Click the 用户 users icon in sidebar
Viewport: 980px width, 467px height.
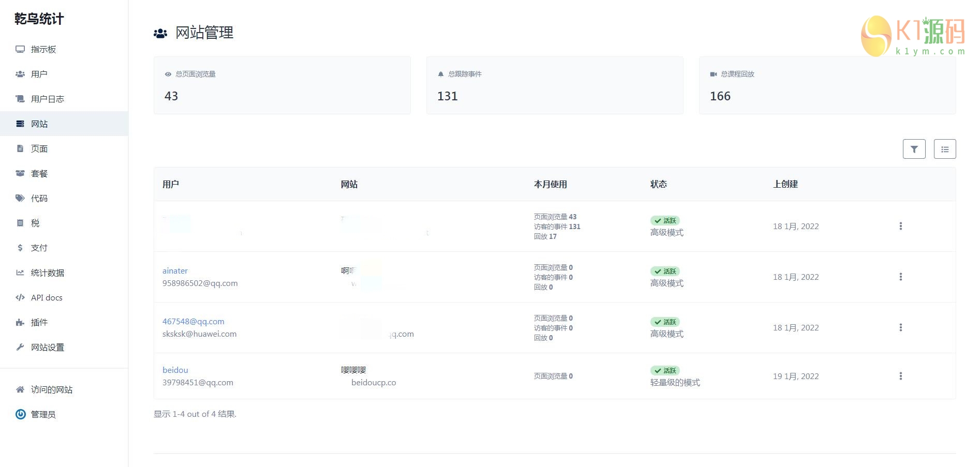(20, 74)
